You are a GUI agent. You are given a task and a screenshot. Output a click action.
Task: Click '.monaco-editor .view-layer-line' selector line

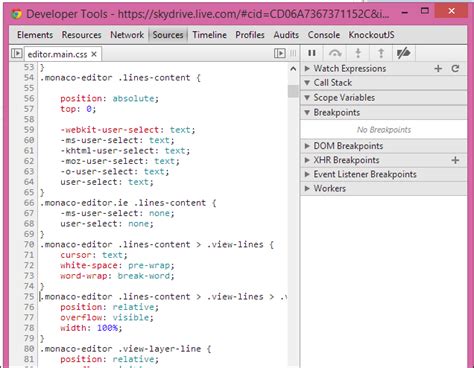click(x=126, y=349)
